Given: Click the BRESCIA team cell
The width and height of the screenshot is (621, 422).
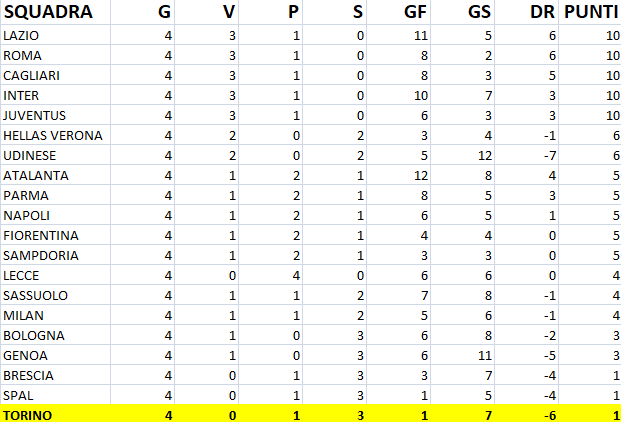Looking at the screenshot, I should tap(29, 375).
